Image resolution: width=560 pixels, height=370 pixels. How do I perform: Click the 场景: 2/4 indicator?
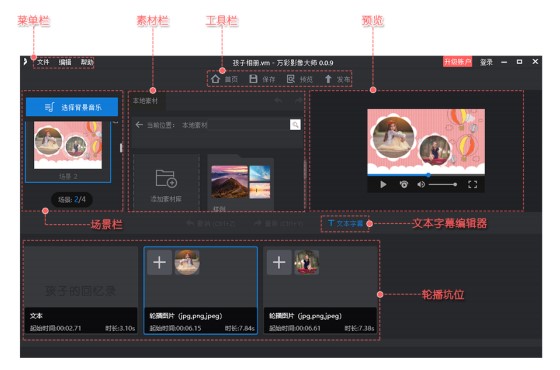[x=72, y=199]
